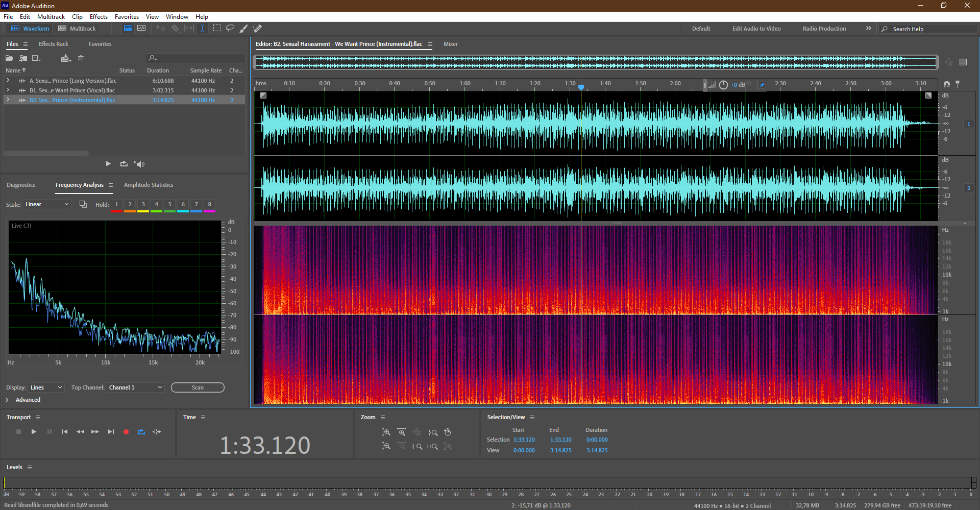
Task: Click Hold button 8 with magenta swatch
Action: pyautogui.click(x=209, y=205)
